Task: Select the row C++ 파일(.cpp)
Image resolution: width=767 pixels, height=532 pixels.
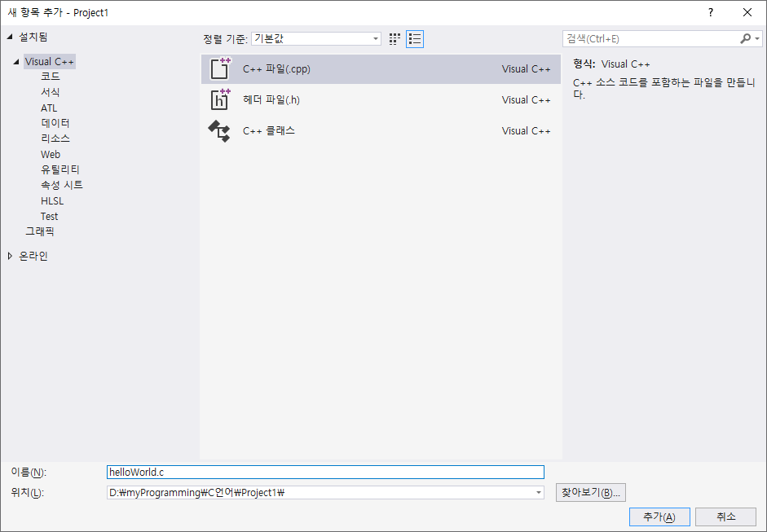Action: coord(381,69)
